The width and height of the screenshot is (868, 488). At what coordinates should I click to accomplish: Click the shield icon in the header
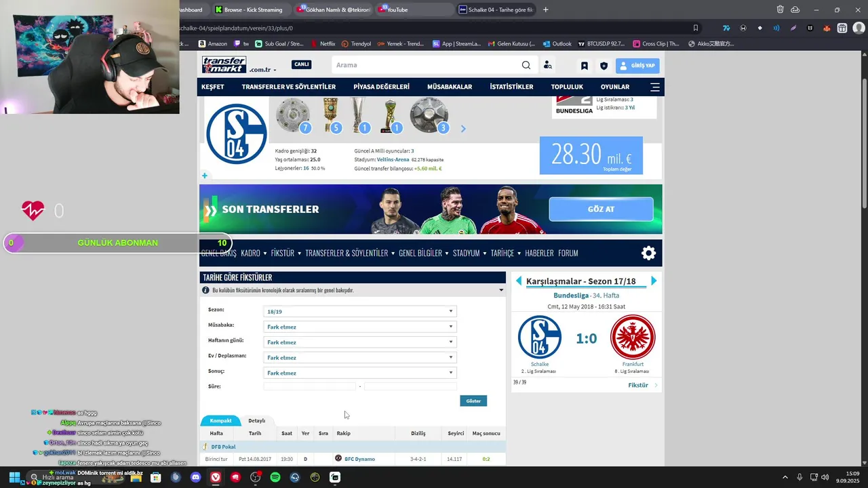604,66
